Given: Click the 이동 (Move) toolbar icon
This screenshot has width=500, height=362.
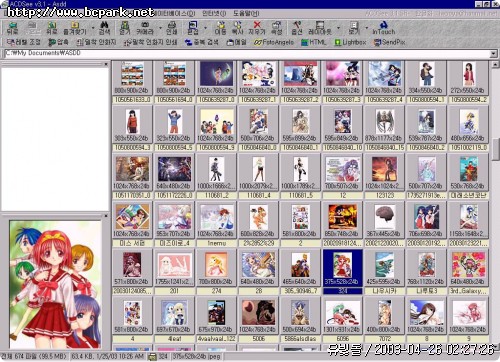Looking at the screenshot, I should point(220,28).
